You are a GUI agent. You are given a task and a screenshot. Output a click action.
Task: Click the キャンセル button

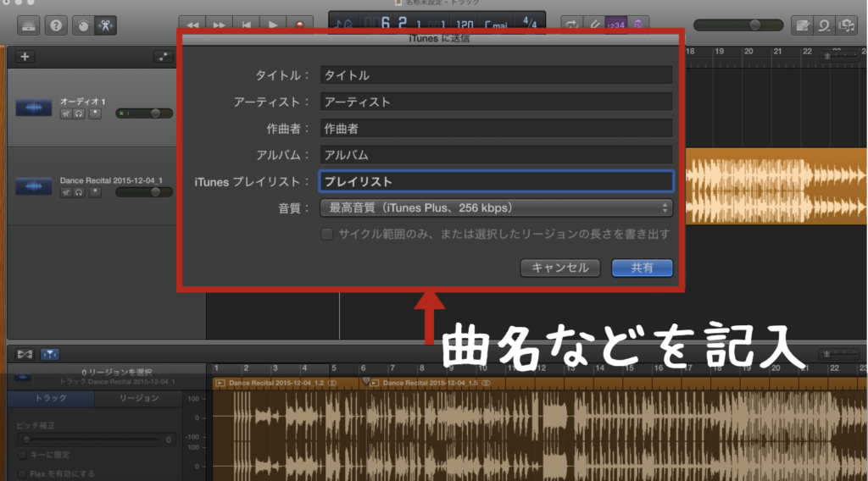tap(560, 268)
